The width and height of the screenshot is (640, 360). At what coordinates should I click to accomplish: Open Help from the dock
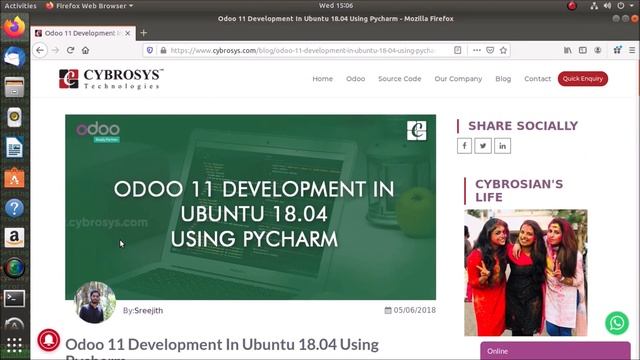coord(14,208)
